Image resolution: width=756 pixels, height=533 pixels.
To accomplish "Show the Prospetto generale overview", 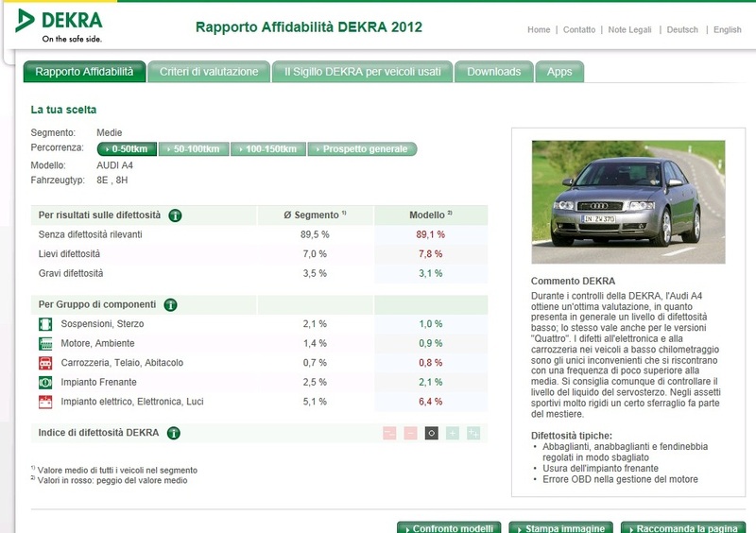I will point(363,149).
